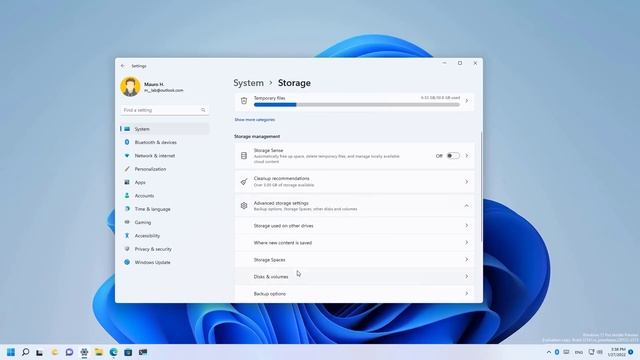Image resolution: width=640 pixels, height=360 pixels.
Task: Click the Personalization brush icon
Action: (127, 169)
